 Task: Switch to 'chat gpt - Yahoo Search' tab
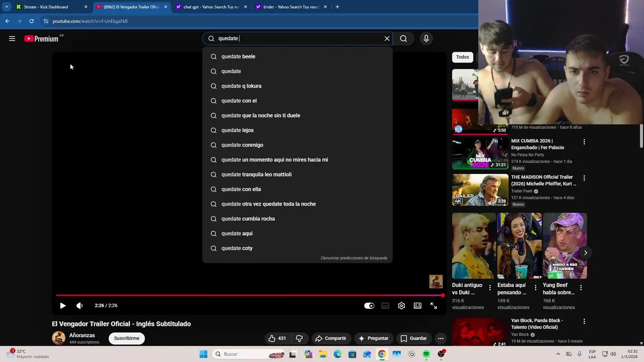tap(211, 7)
